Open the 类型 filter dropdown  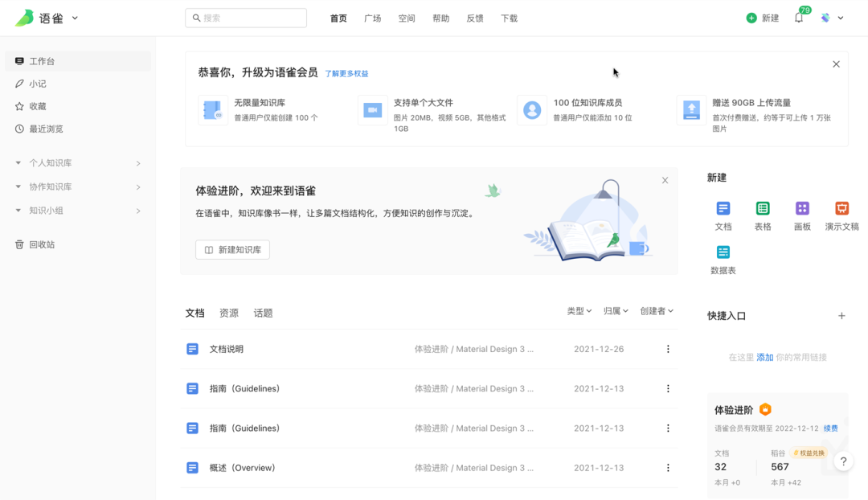(x=579, y=311)
